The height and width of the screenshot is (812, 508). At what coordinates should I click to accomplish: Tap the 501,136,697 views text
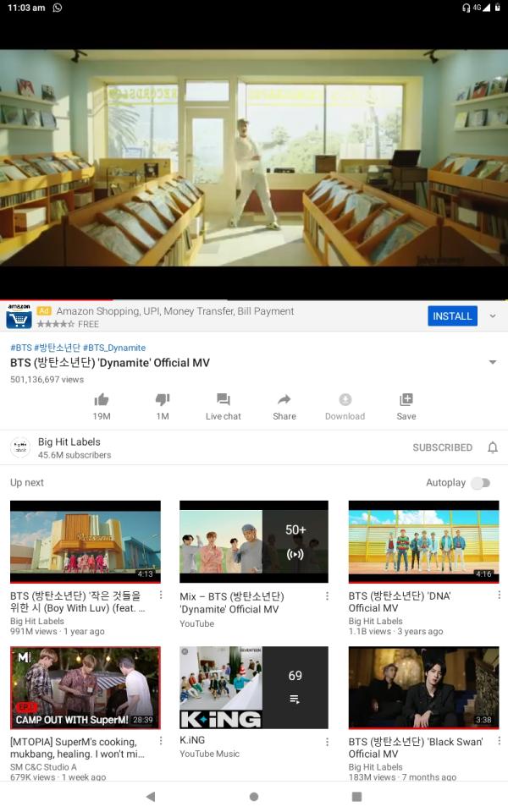click(47, 380)
